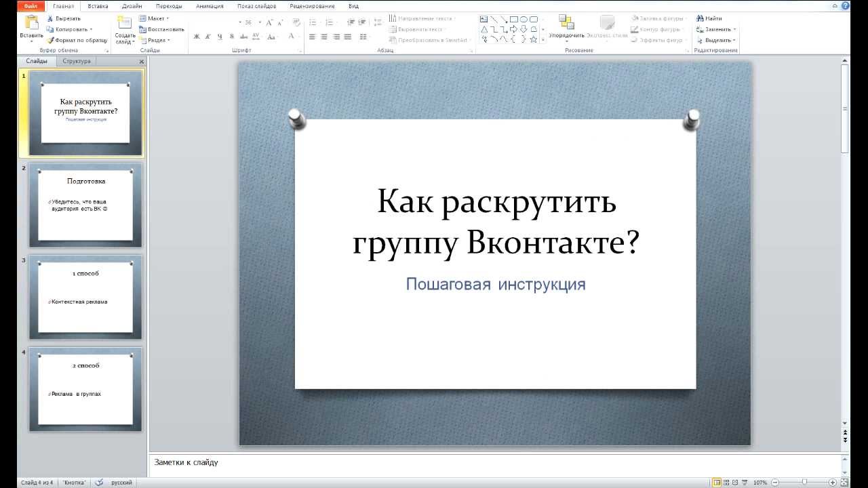Select the text box shape in the gallery
This screenshot has width=868, height=488.
484,19
